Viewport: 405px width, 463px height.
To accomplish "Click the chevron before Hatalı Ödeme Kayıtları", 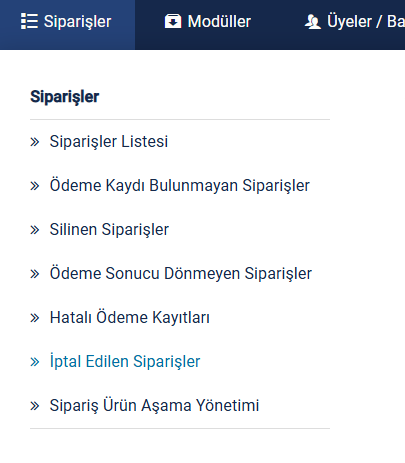I will click(x=35, y=318).
